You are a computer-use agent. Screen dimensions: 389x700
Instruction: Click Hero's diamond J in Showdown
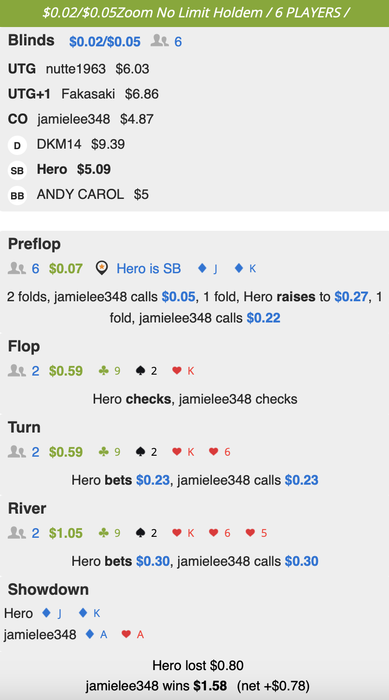coord(52,614)
